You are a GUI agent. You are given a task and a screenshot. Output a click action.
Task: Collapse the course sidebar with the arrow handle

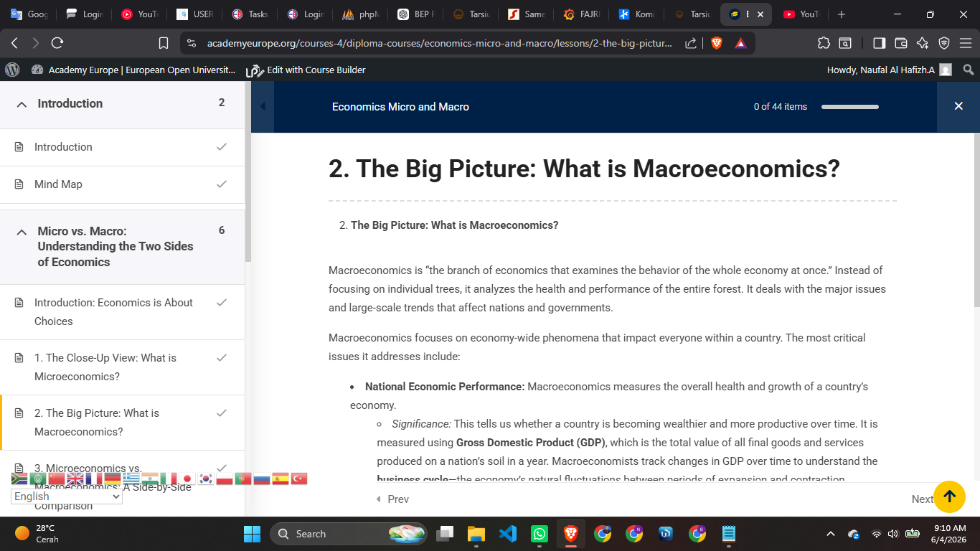point(263,107)
